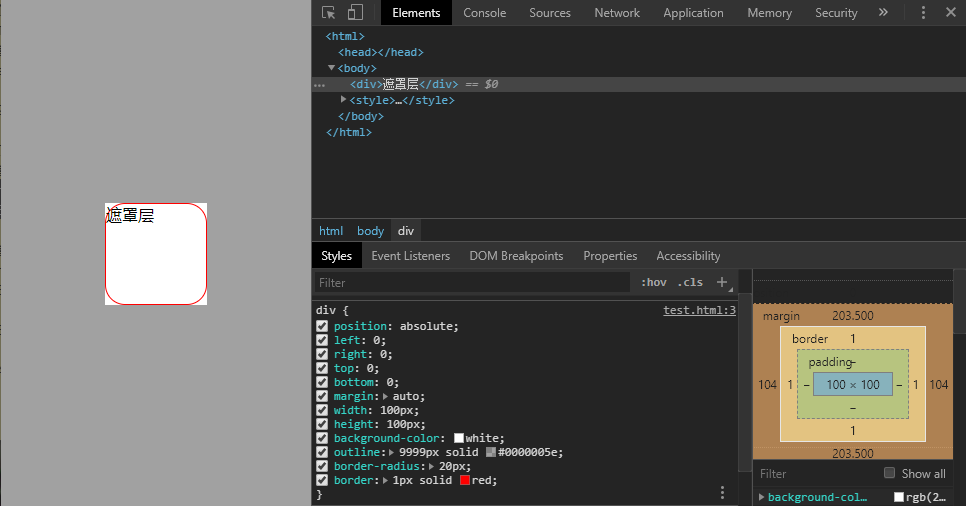Screen dimensions: 966x506
Task: Click computed rgb color swatch
Action: tap(899, 497)
